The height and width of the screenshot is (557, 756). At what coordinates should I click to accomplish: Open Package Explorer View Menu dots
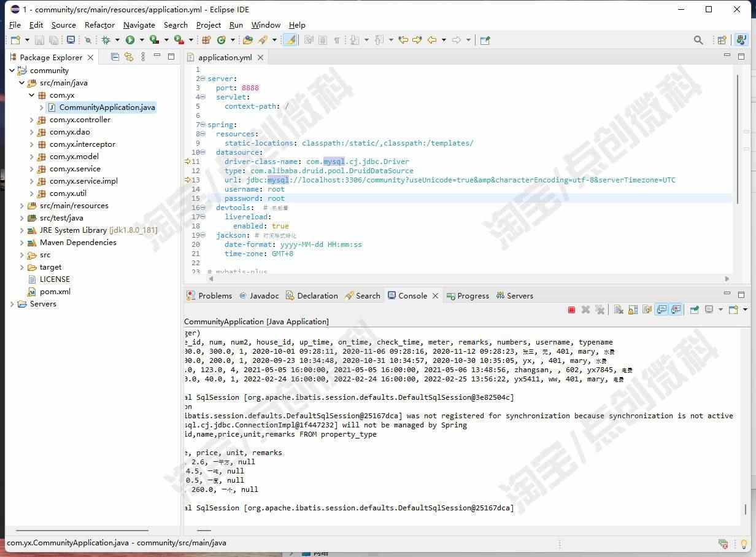click(144, 56)
